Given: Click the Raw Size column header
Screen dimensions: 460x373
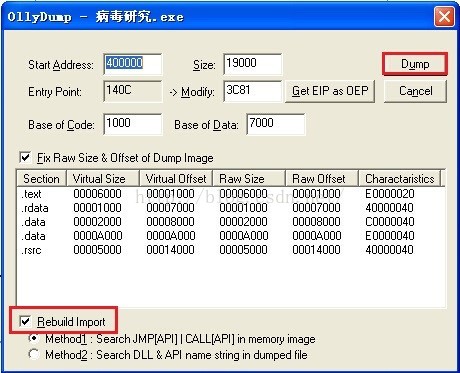Looking at the screenshot, I should [x=249, y=178].
